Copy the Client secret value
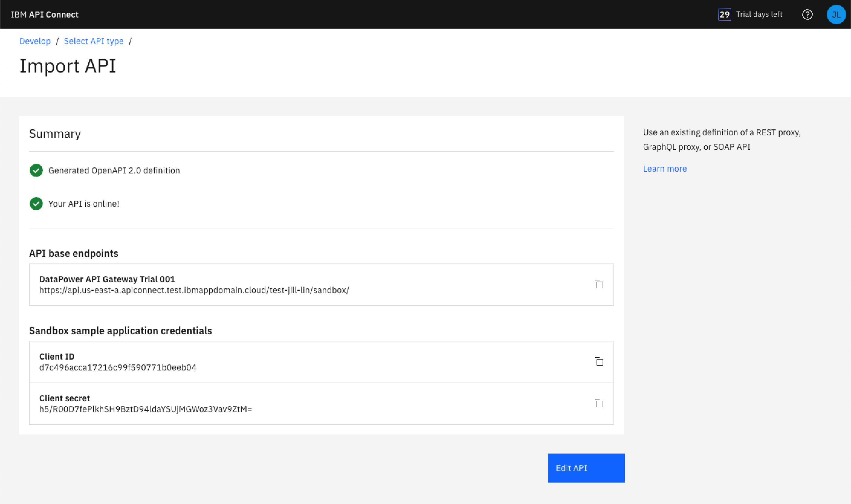This screenshot has height=504, width=851. (599, 403)
